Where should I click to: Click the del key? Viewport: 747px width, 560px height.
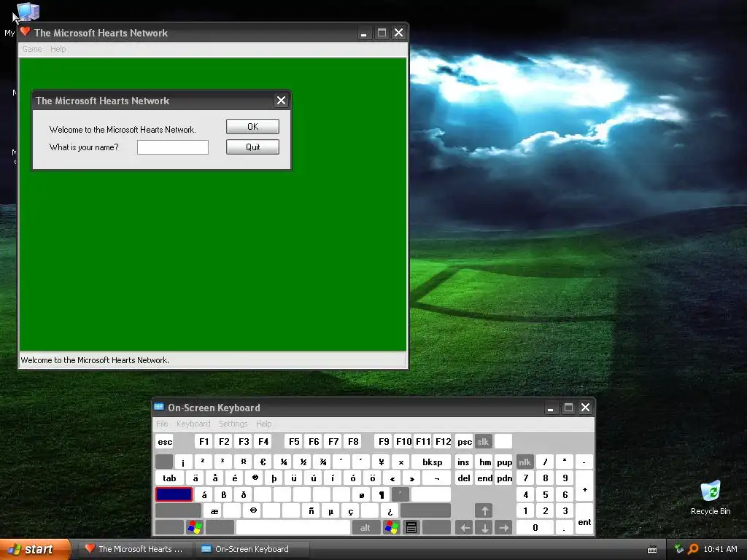(464, 478)
